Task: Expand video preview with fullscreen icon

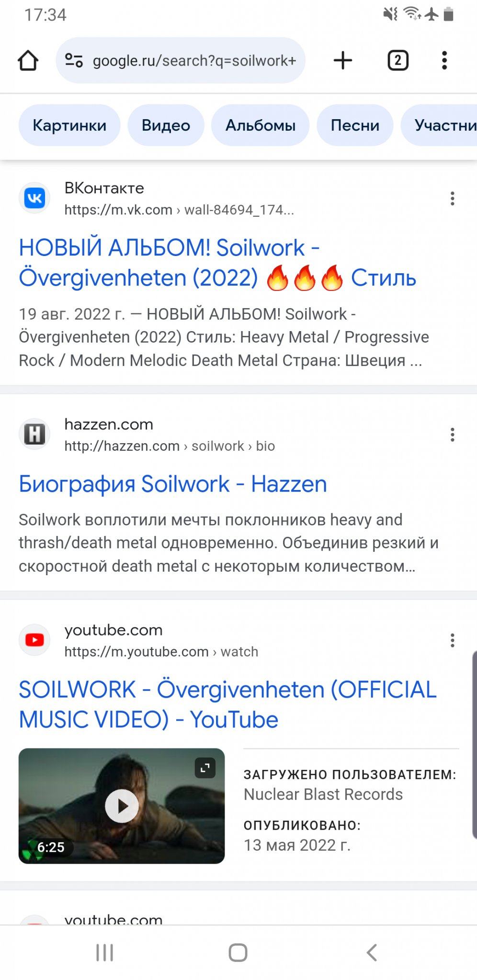Action: (205, 768)
